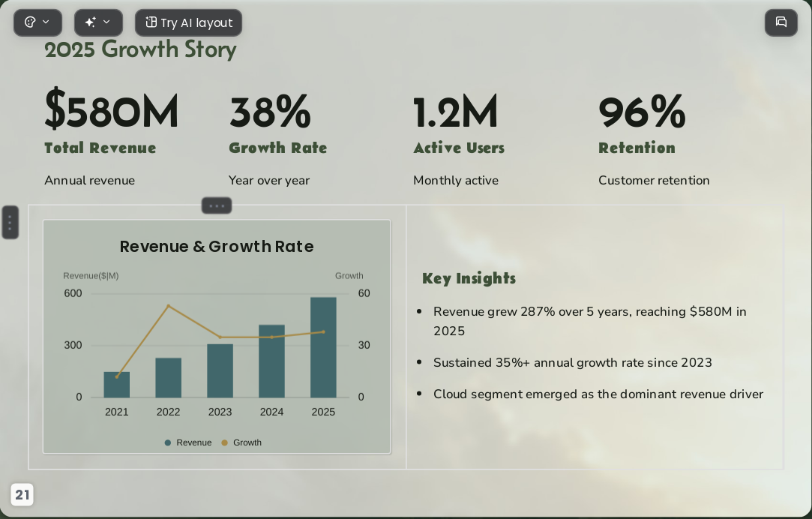Select the 38% stat value
The image size is (812, 519).
(x=270, y=111)
